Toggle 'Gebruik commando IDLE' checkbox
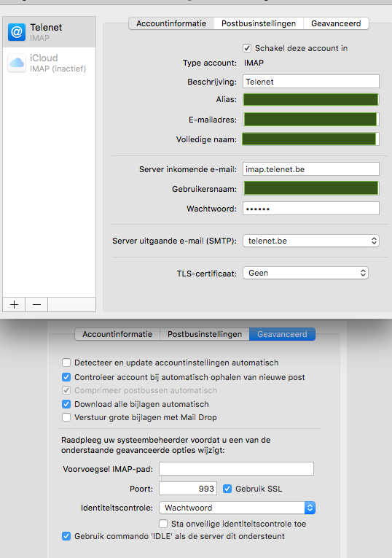The width and height of the screenshot is (392, 558). [x=66, y=536]
